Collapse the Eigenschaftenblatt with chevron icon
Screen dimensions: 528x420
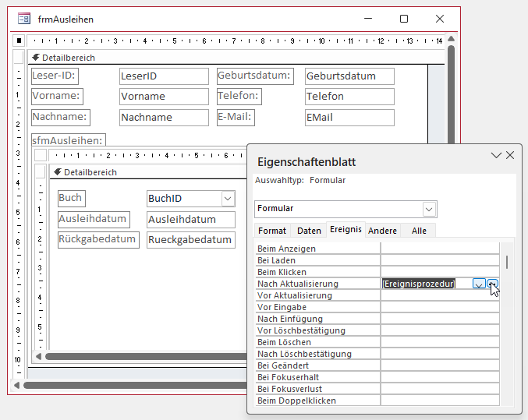tap(496, 156)
